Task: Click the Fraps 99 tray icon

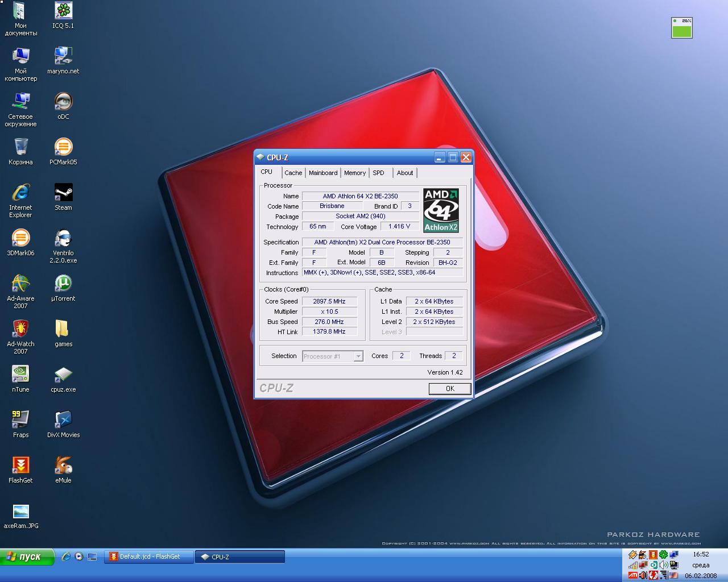Action: [x=674, y=565]
